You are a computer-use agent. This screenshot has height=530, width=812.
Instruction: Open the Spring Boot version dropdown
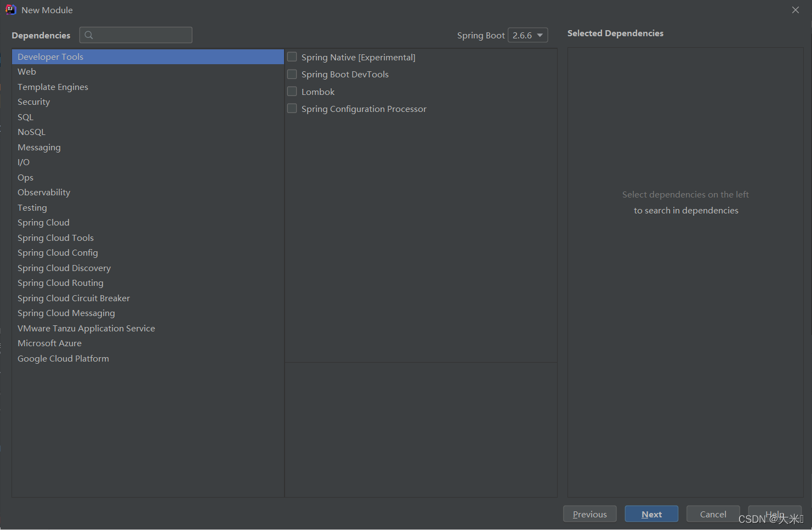pos(528,35)
